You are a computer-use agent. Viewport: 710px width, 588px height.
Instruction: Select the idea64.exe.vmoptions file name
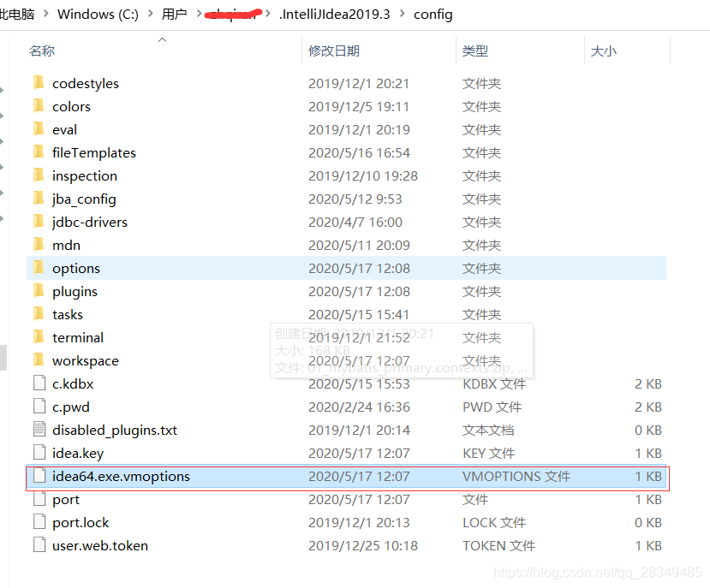pos(122,476)
